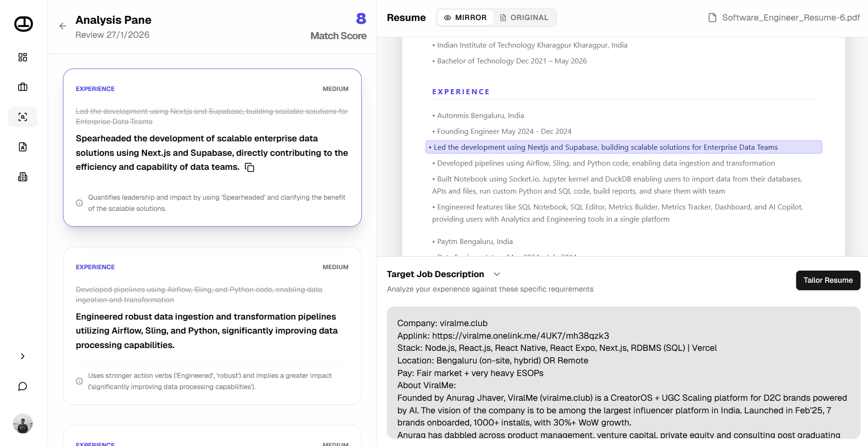Screen dimensions: 868x446
Task: Click the Applink URL in job description
Action: [520, 336]
